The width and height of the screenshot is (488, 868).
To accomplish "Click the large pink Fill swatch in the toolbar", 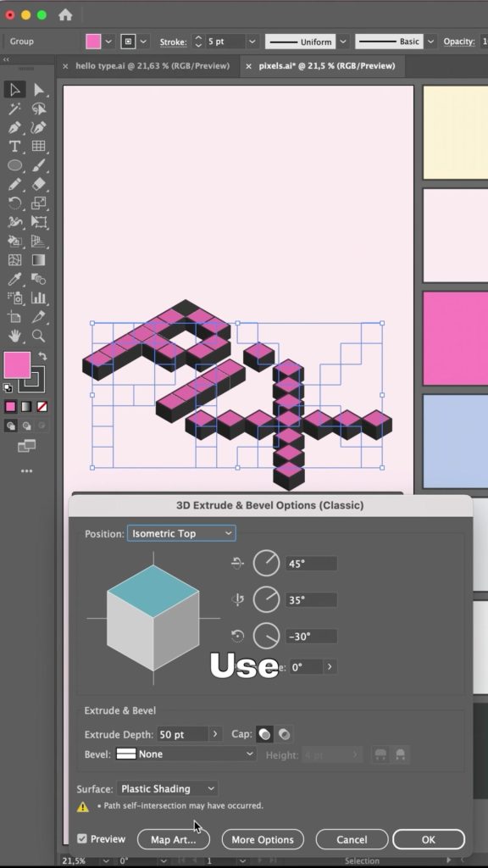I will 17,364.
